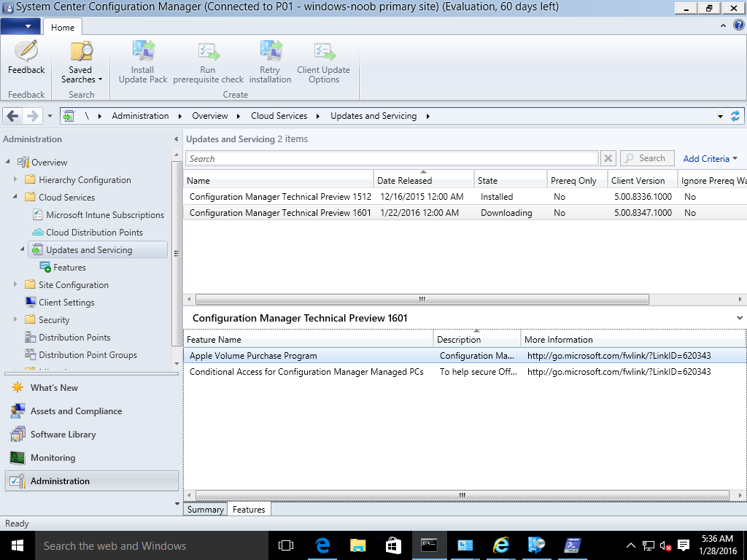Viewport: 747px width, 560px height.
Task: Click the Search button
Action: [647, 158]
